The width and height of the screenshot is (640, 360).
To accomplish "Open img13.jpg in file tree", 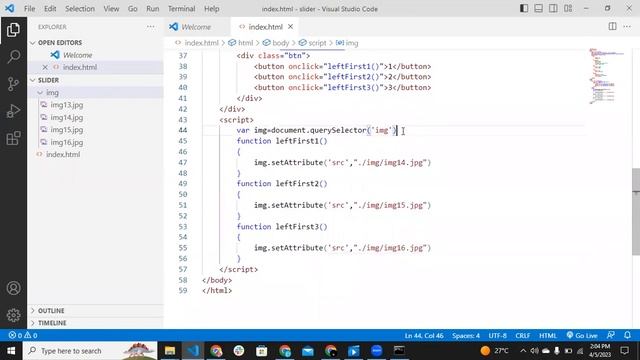I will tap(67, 105).
